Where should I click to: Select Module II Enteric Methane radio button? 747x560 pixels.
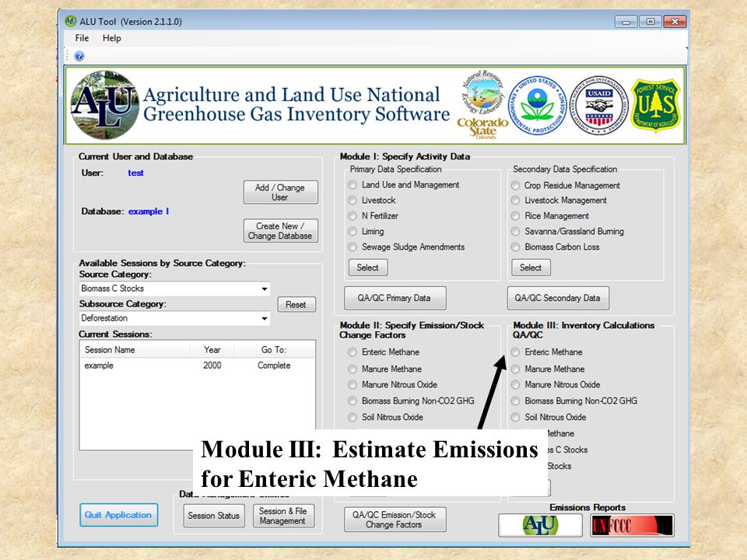point(352,352)
